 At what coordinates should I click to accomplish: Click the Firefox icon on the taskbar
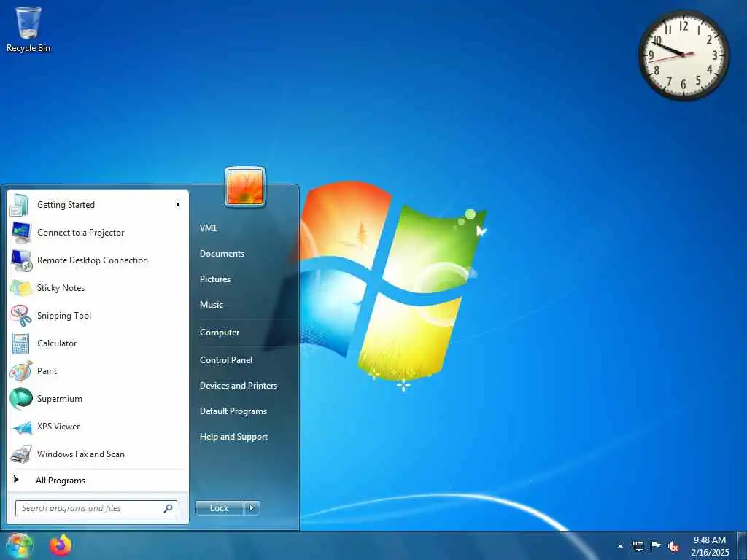point(61,545)
